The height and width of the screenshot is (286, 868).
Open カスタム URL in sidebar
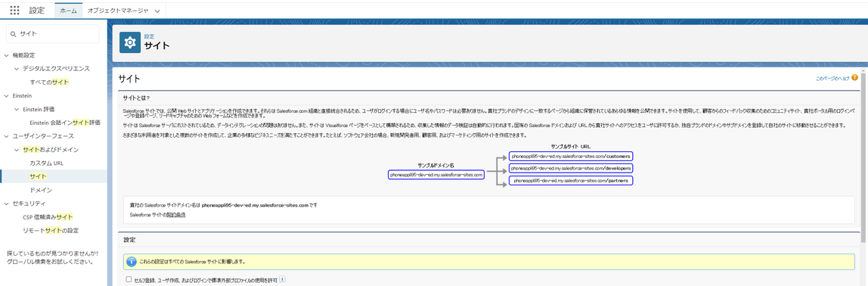47,163
